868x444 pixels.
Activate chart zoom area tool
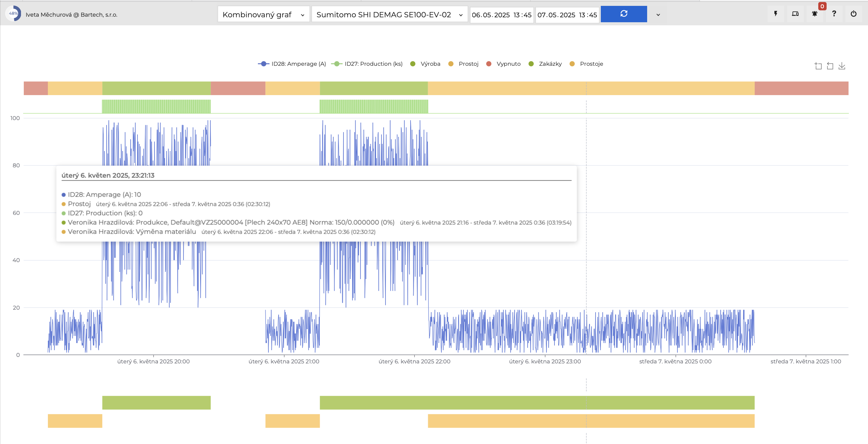tap(818, 66)
